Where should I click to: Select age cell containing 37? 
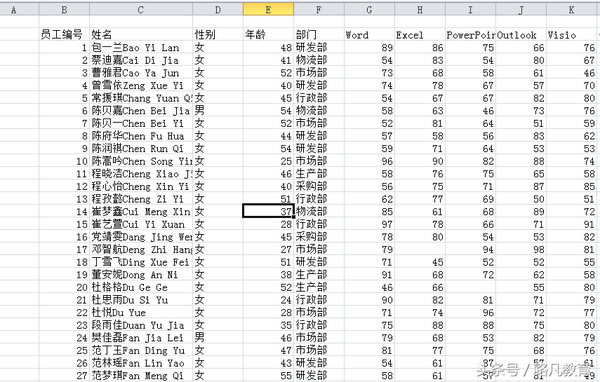click(x=268, y=211)
